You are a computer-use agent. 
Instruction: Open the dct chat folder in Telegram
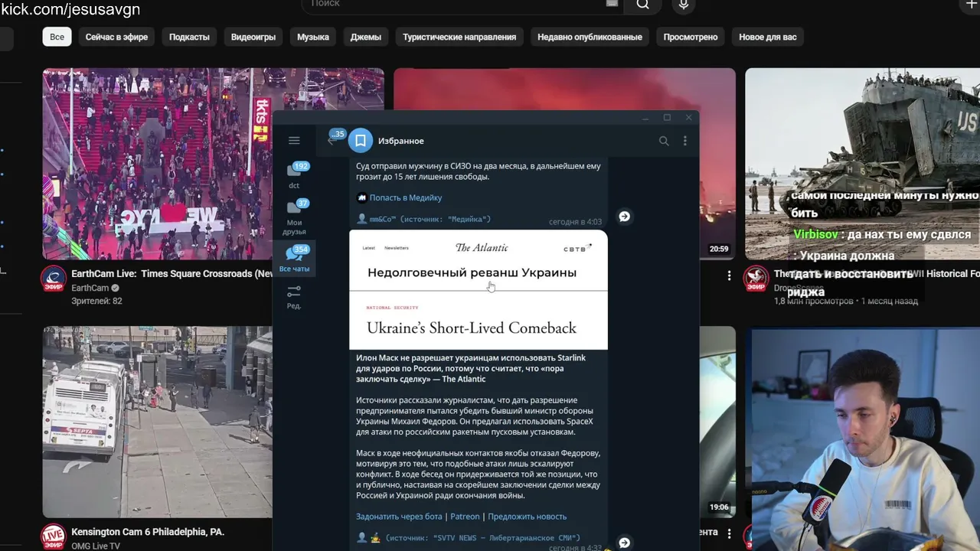click(294, 176)
